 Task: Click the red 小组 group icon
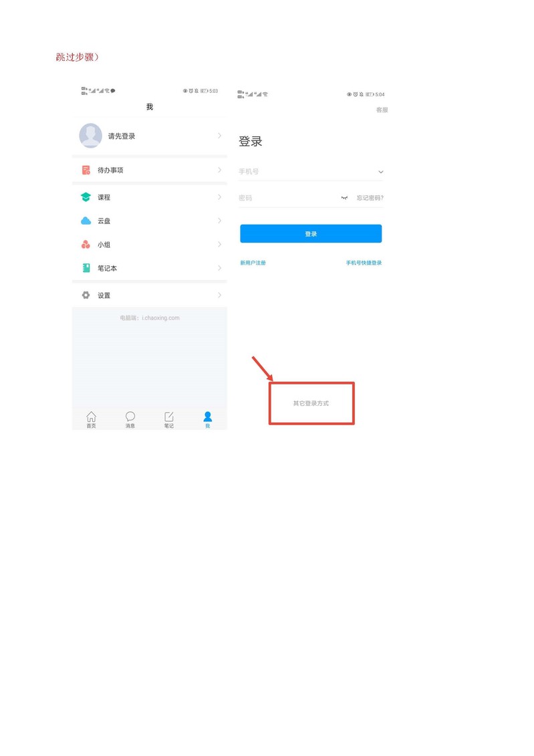pyautogui.click(x=86, y=245)
